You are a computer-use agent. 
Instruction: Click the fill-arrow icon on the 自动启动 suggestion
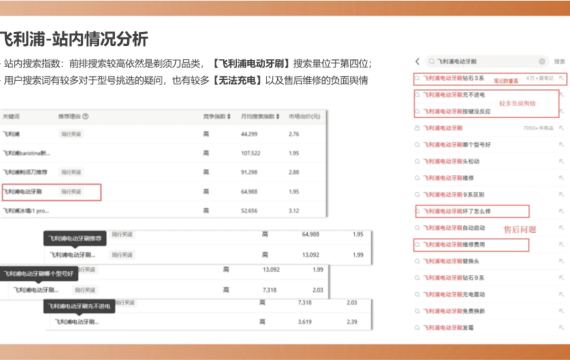pos(561,228)
